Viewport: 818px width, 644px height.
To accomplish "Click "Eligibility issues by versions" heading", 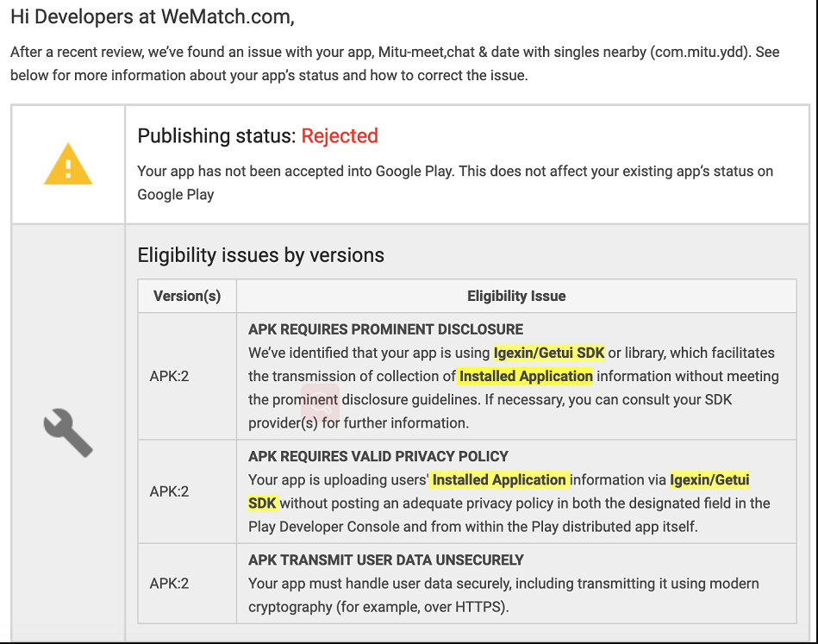I will [x=261, y=255].
